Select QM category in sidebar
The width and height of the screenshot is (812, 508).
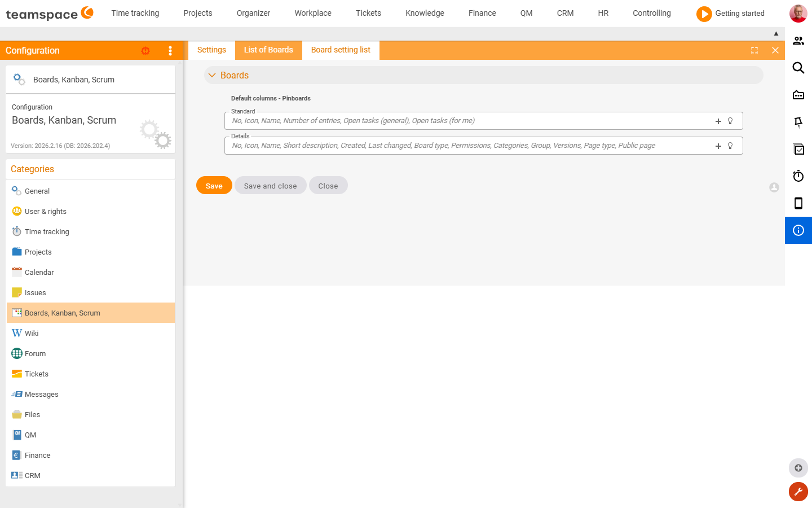(90, 435)
